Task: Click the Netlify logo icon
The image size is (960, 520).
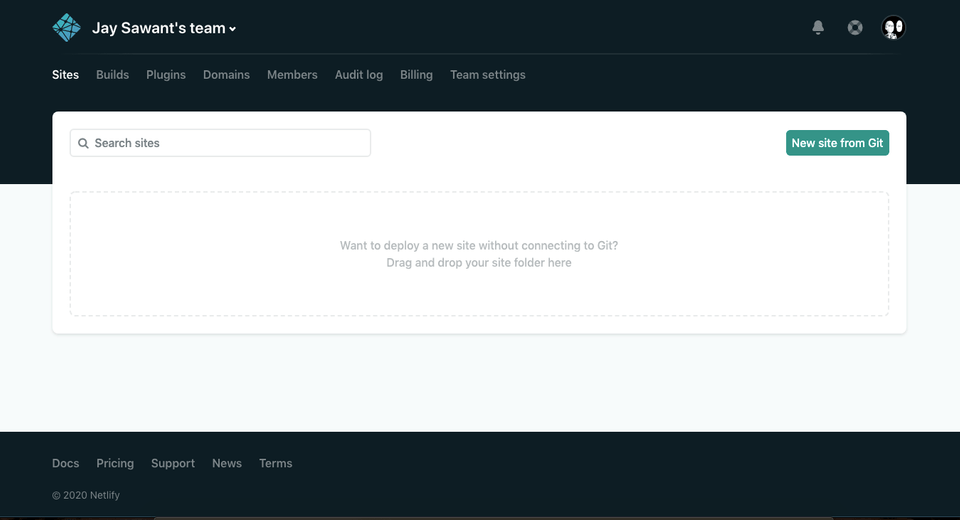Action: (66, 28)
